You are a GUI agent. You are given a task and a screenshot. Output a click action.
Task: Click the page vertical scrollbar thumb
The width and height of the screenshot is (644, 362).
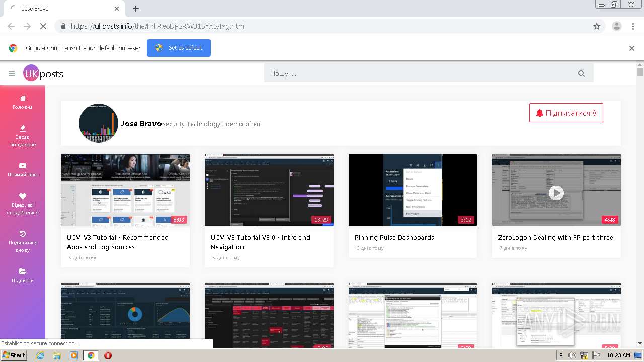click(640, 72)
